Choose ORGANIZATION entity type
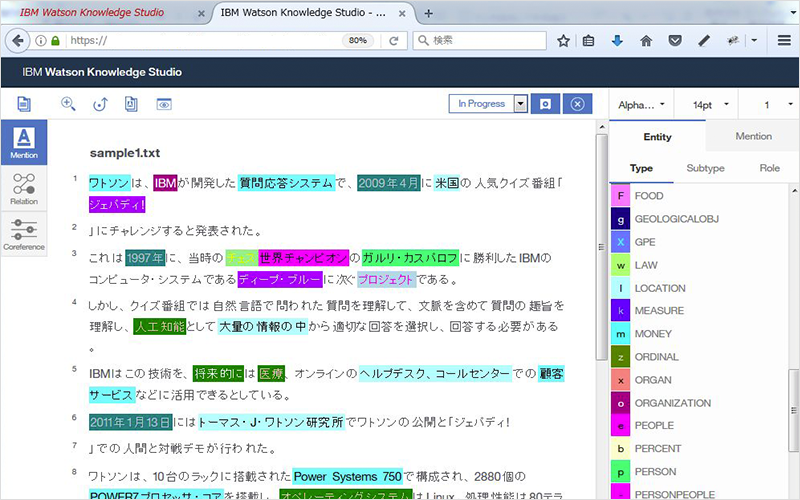The image size is (800, 500). coord(672,403)
